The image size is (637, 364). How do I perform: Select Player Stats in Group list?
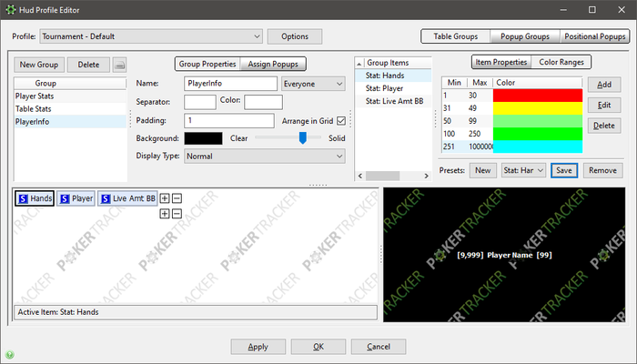[x=70, y=96]
